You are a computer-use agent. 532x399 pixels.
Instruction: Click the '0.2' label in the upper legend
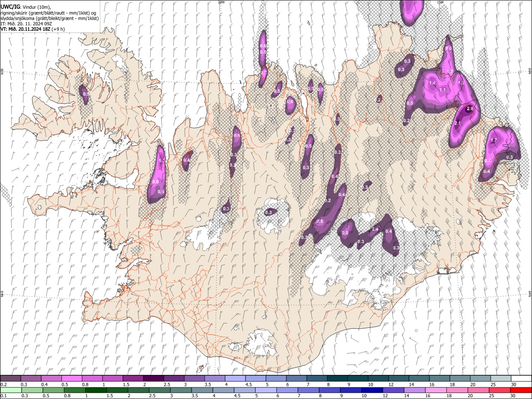tap(3, 384)
